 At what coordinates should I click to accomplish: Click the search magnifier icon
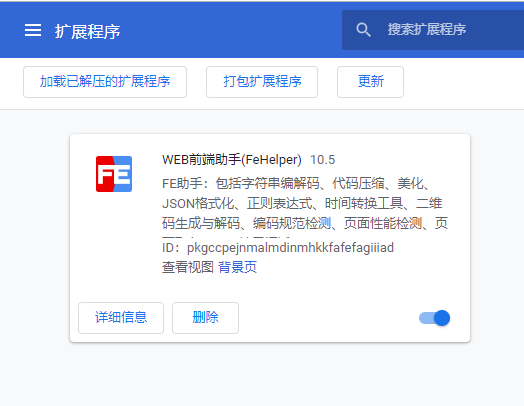pyautogui.click(x=363, y=30)
